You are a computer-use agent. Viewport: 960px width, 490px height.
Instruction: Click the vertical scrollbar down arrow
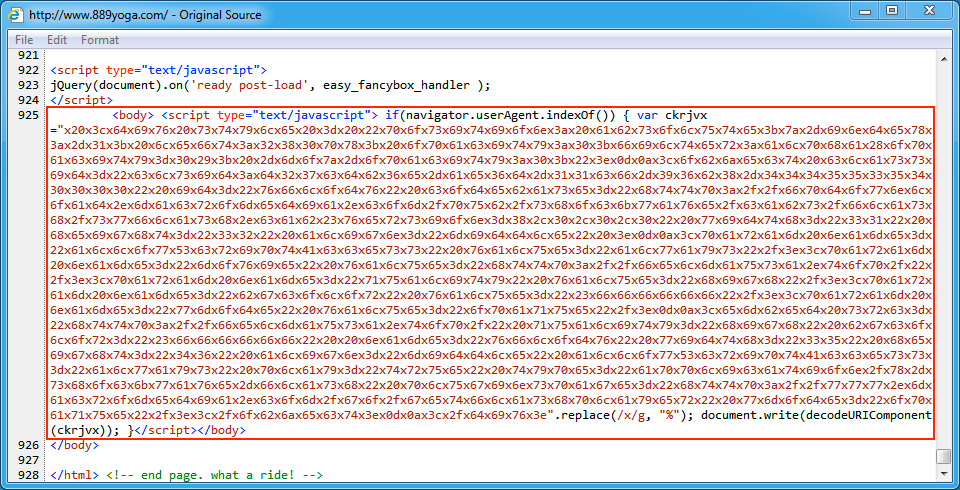(943, 474)
